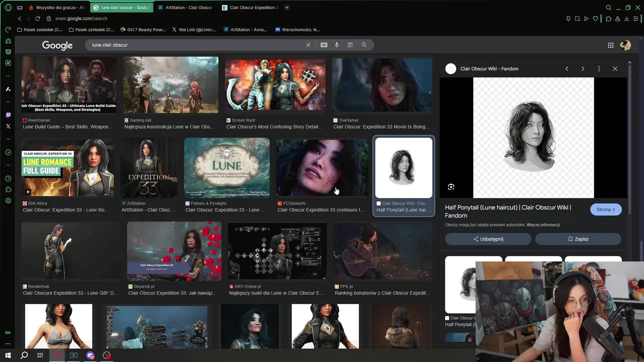Viewport: 644px width, 362px height.
Task: Open the extensions puzzle icon
Action: (608, 19)
